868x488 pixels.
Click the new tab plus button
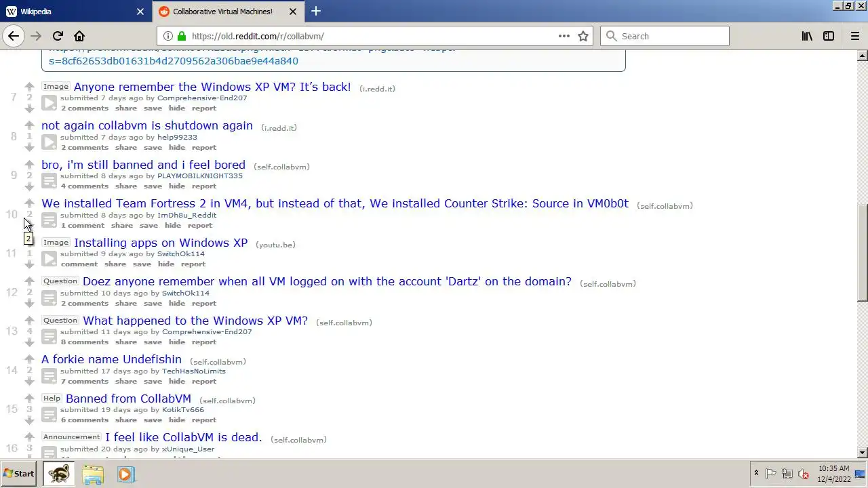pos(316,11)
